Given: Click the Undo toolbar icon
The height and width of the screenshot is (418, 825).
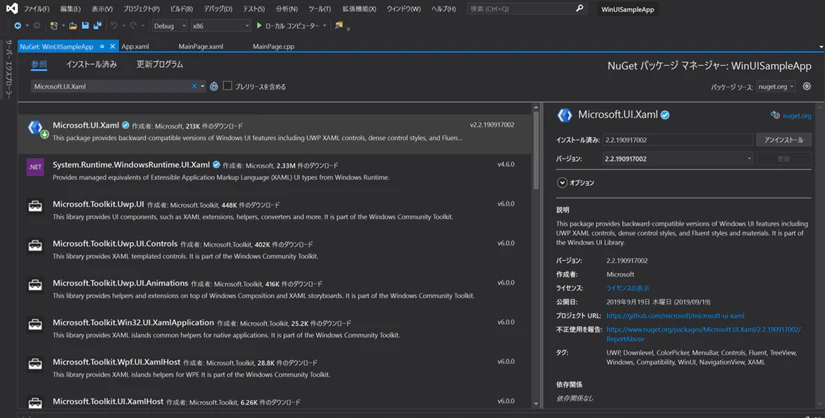Looking at the screenshot, I should pyautogui.click(x=114, y=25).
